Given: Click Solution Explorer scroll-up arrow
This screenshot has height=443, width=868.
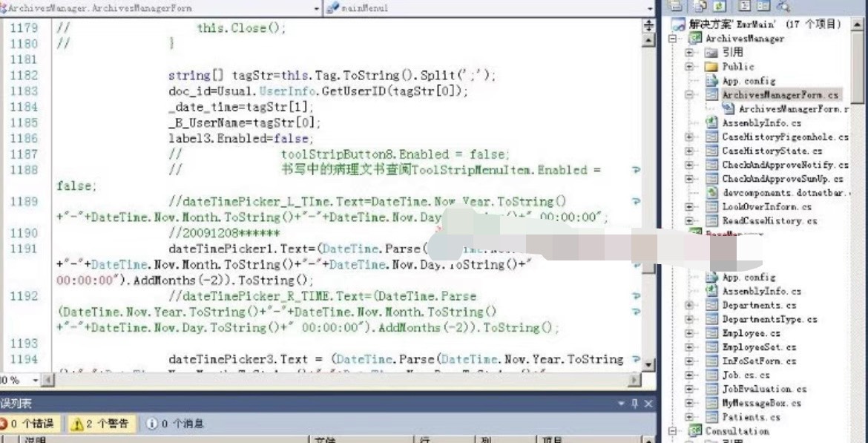Looking at the screenshot, I should click(858, 25).
